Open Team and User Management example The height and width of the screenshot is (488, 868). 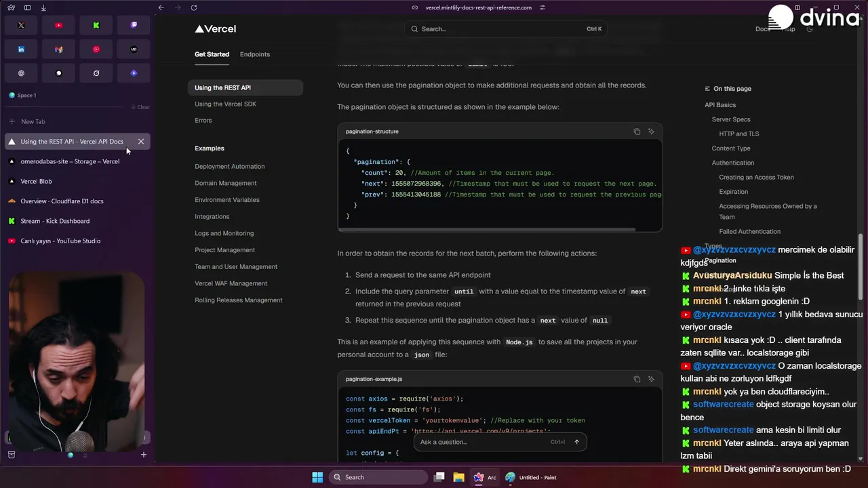click(x=236, y=267)
